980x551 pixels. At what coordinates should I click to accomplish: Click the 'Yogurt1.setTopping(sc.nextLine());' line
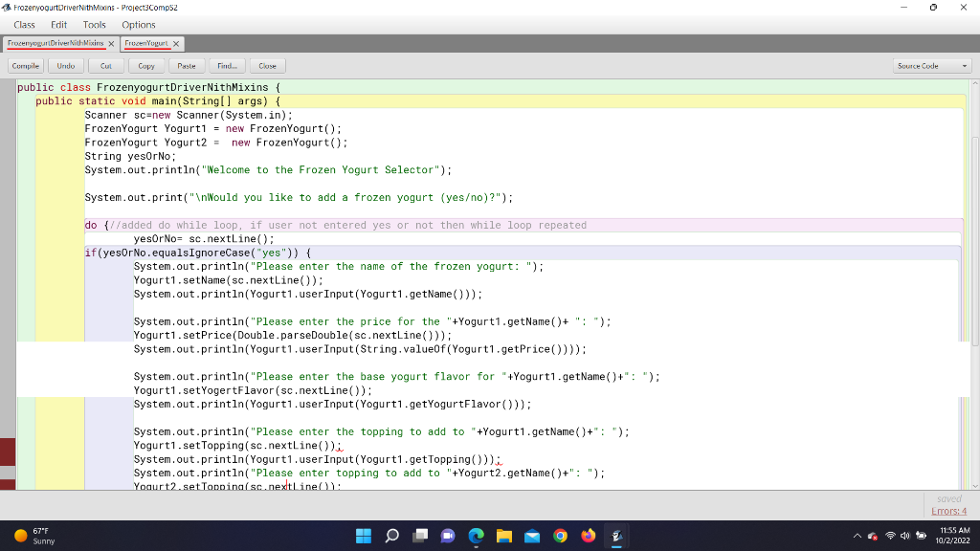coord(237,446)
